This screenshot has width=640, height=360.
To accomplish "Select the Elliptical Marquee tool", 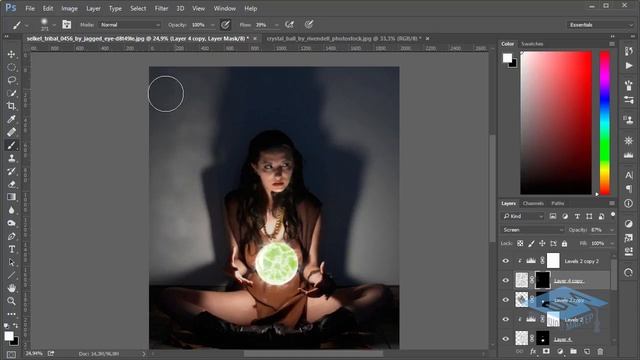I will pyautogui.click(x=11, y=67).
